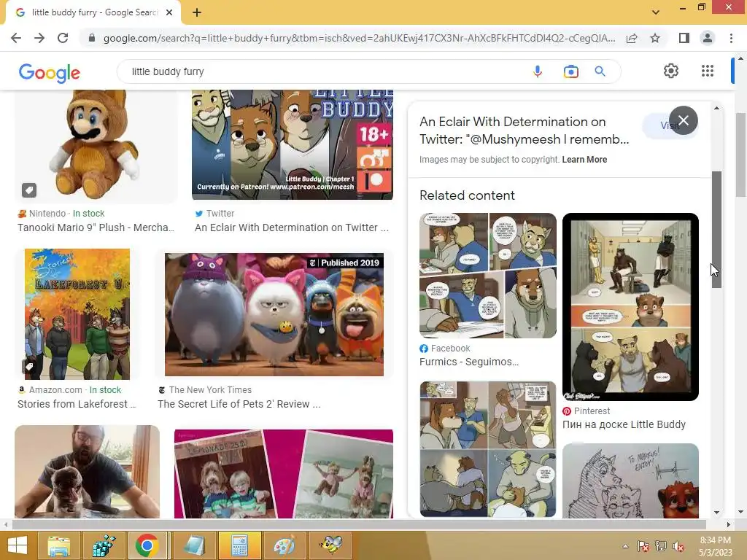Go back to the previous page

point(16,38)
